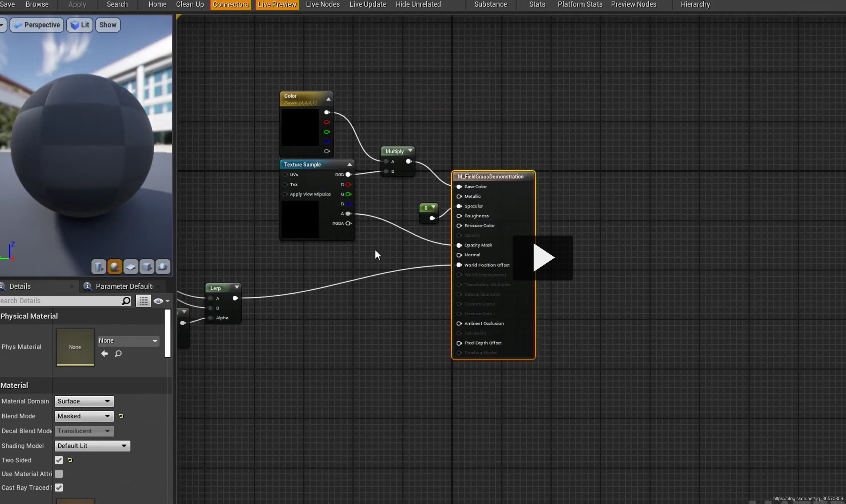Screen dimensions: 846x504
Task: Select the plane preview mesh icon
Action: (131, 267)
